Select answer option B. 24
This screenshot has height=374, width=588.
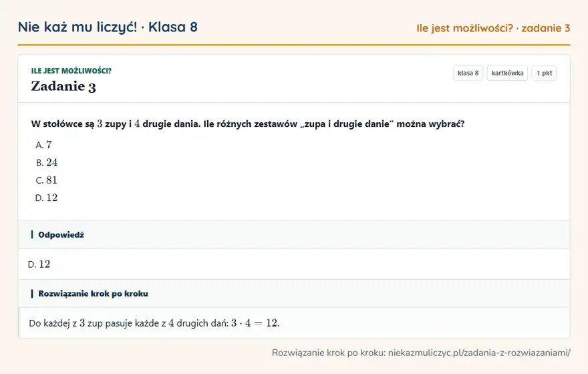[47, 162]
